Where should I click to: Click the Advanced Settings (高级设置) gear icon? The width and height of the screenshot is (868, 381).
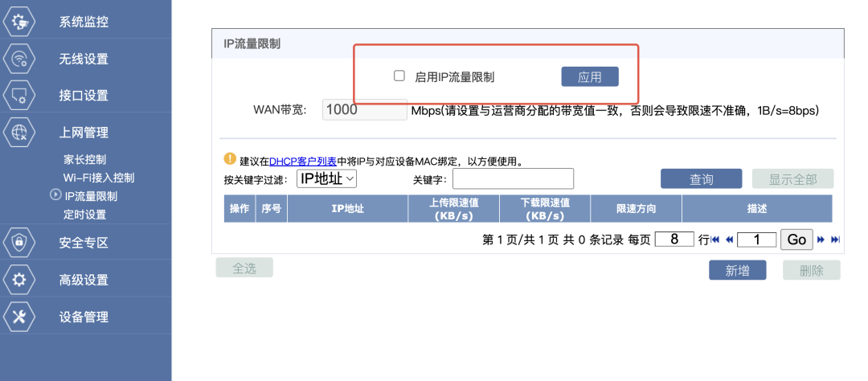(x=20, y=280)
